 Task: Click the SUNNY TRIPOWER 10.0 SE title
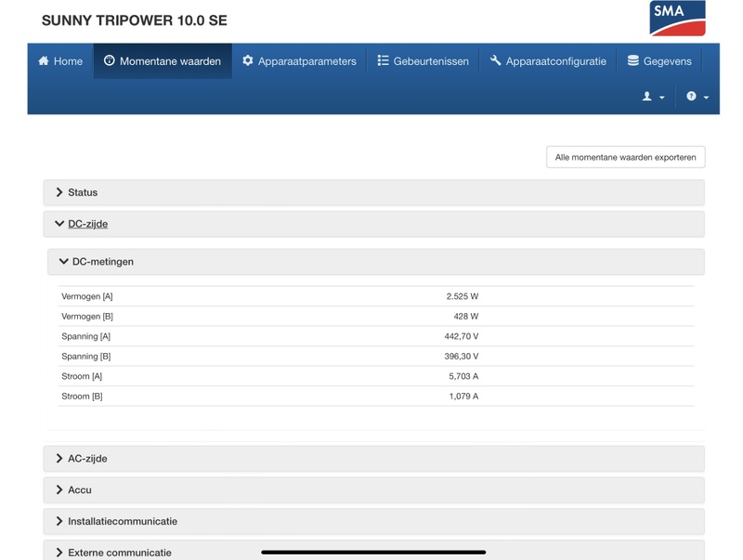tap(135, 20)
